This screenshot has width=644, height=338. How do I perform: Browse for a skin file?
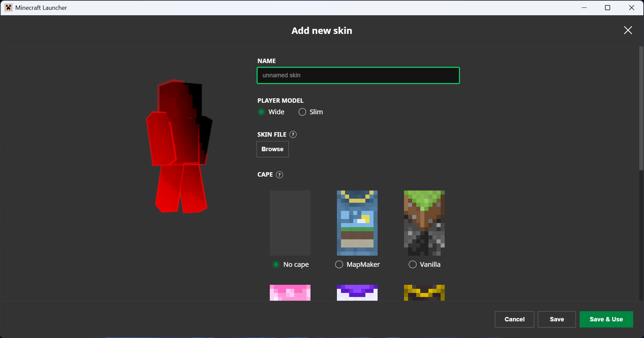(273, 149)
